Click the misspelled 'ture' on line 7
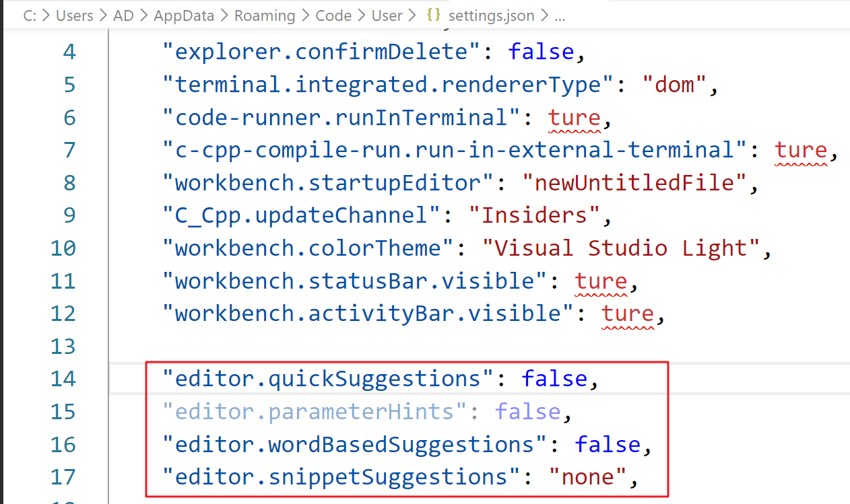Viewport: 850px width, 504px height. pyautogui.click(x=801, y=150)
